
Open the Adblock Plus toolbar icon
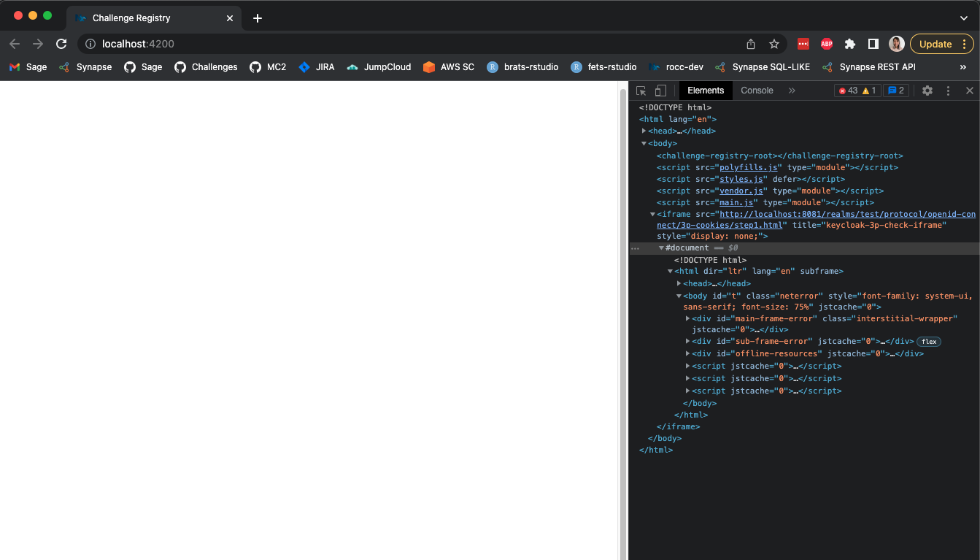click(826, 44)
